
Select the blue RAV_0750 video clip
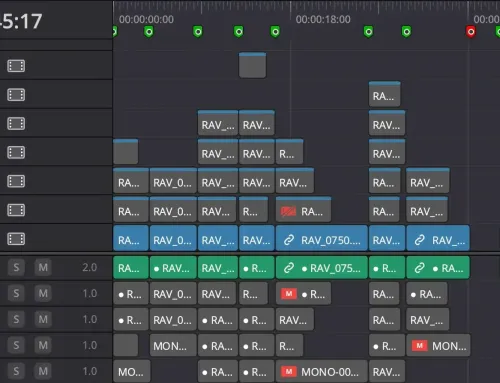pyautogui.click(x=322, y=238)
